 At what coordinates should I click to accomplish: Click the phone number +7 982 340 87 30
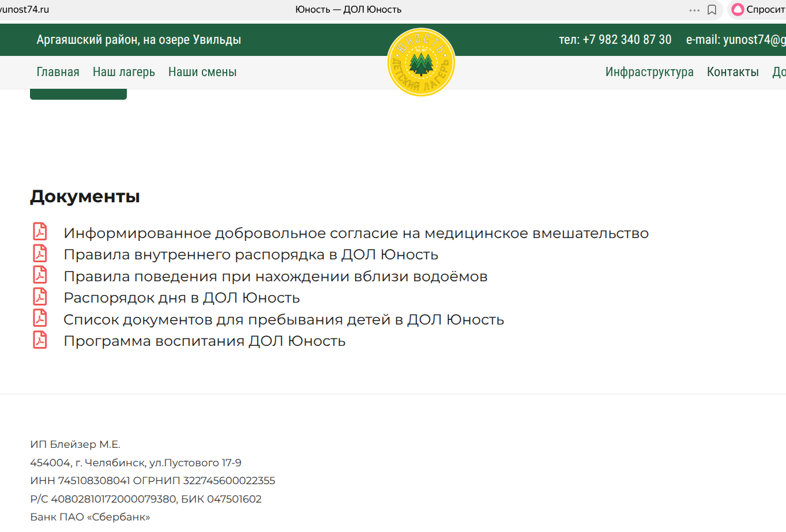point(626,40)
